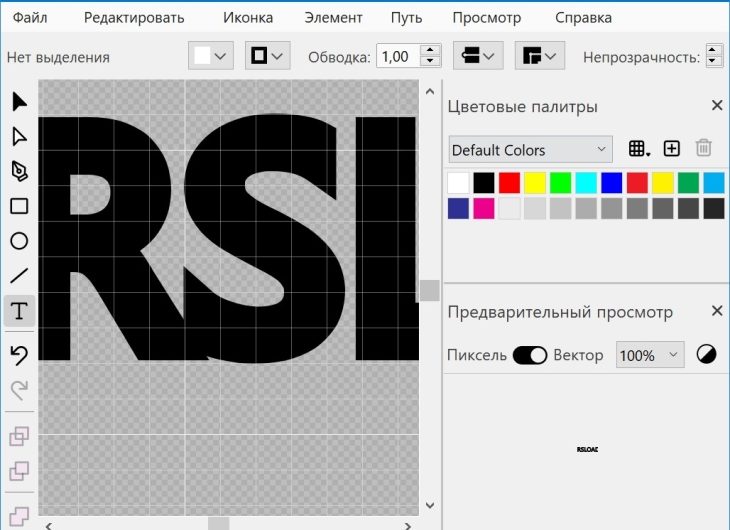Click the RSLOAE preview thumbnail
Viewport: 730px width, 530px height.
587,449
